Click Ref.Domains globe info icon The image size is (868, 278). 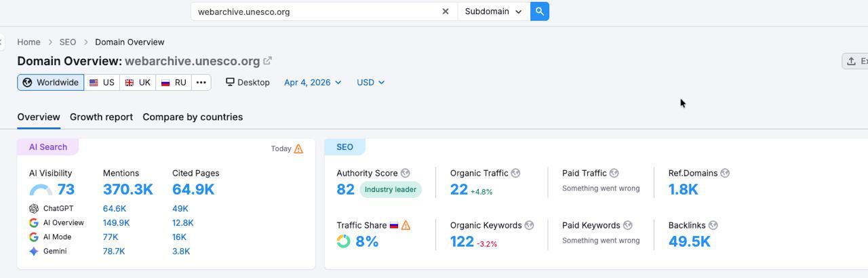tap(725, 174)
